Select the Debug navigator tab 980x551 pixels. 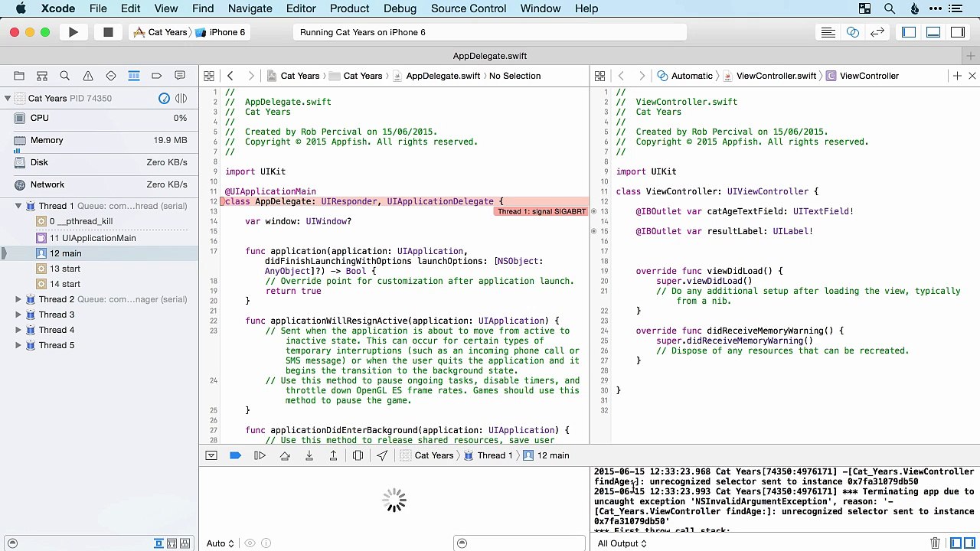pyautogui.click(x=134, y=76)
